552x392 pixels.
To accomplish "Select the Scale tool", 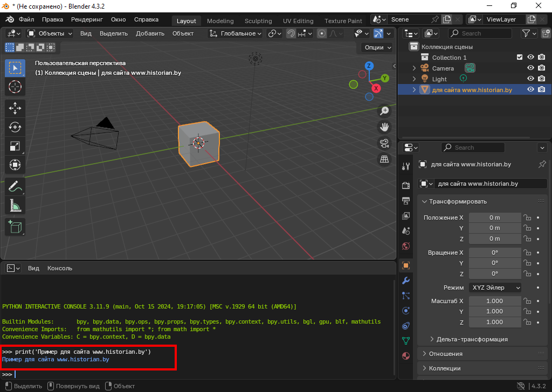I will pyautogui.click(x=15, y=146).
